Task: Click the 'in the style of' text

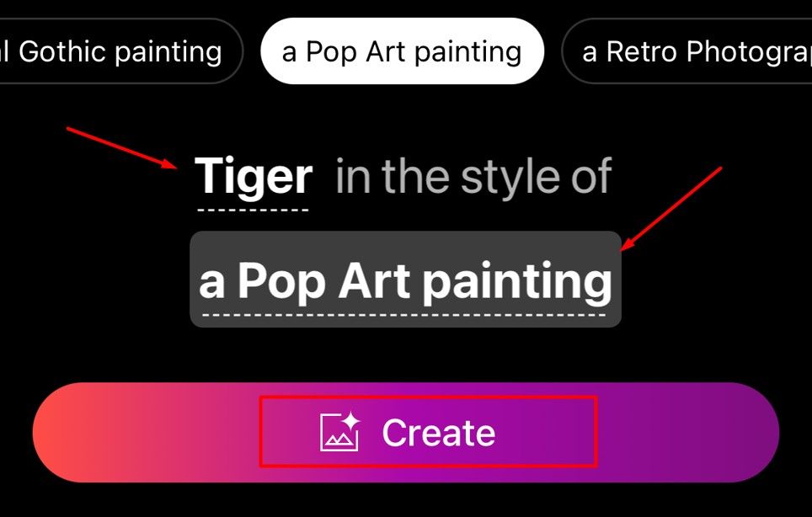Action: tap(473, 178)
